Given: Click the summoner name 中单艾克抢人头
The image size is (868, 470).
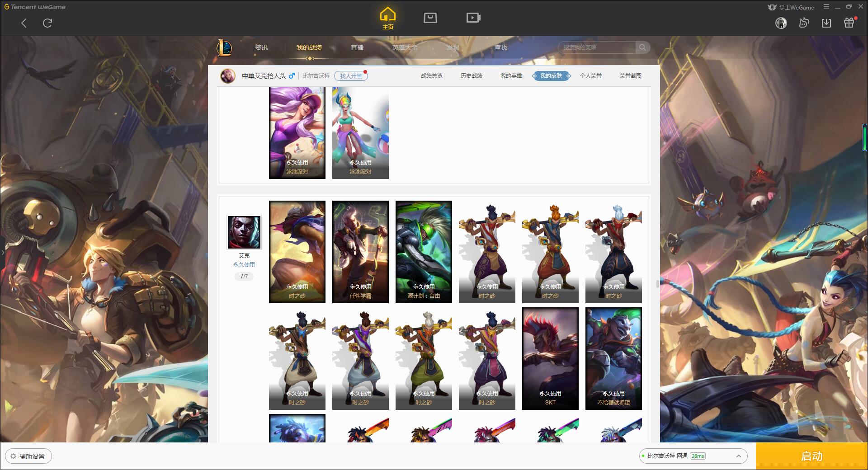Looking at the screenshot, I should [264, 76].
